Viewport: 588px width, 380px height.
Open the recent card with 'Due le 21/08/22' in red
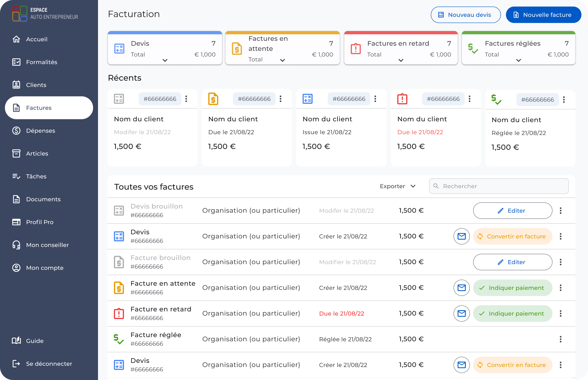[436, 128]
